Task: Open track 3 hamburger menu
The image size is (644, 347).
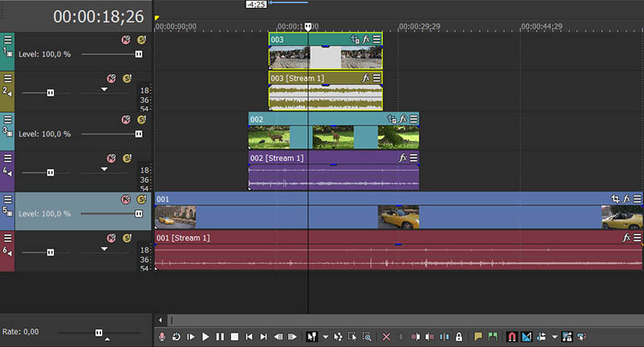Action: click(x=8, y=119)
